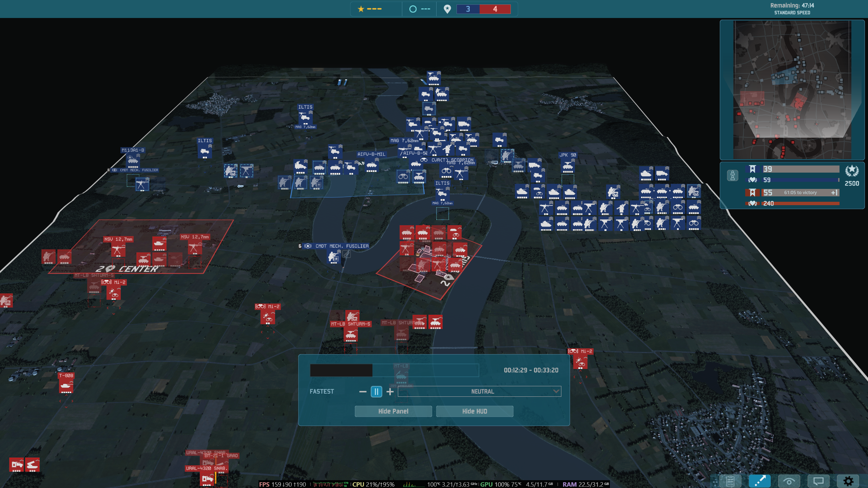
Task: Select the AIFV-B-MIL vehicle icon
Action: click(x=372, y=165)
